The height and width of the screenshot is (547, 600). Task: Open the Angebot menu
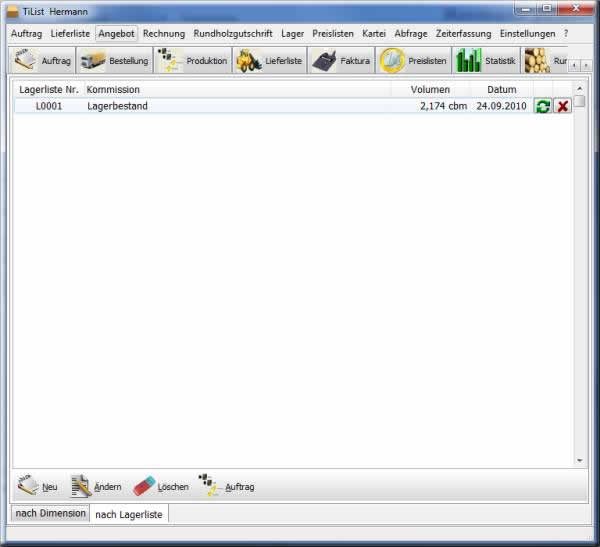(x=116, y=34)
